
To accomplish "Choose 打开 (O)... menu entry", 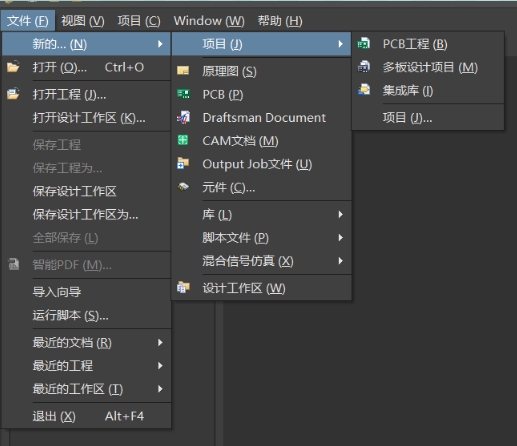I will (x=86, y=67).
